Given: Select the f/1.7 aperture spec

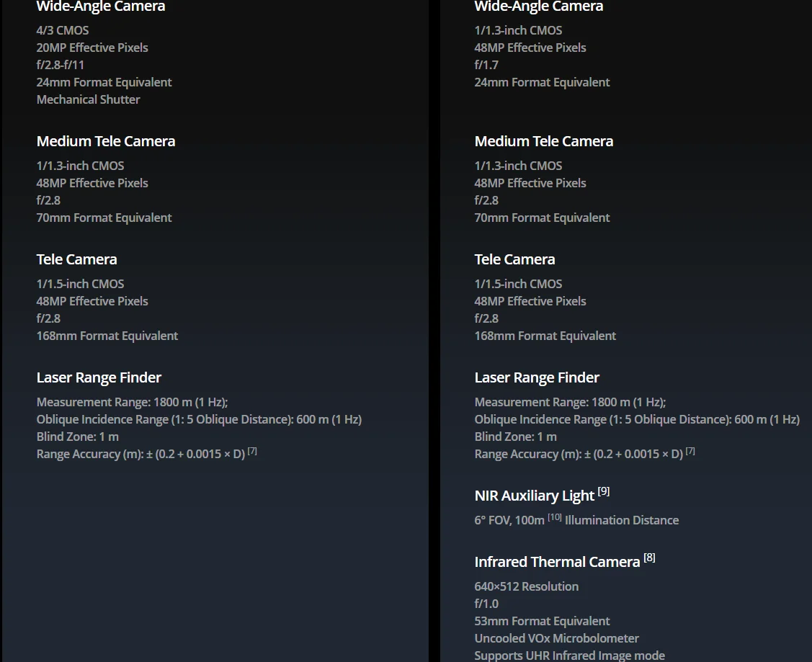Looking at the screenshot, I should pyautogui.click(x=486, y=65).
